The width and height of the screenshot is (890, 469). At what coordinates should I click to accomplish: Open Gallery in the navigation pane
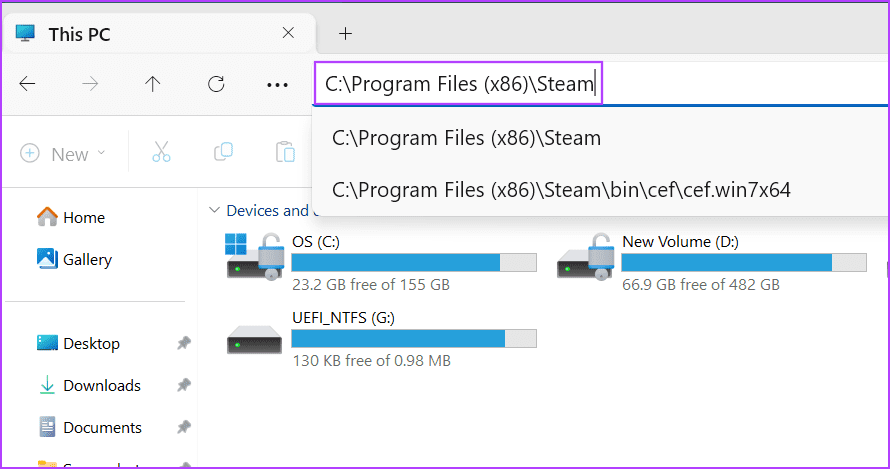87,259
